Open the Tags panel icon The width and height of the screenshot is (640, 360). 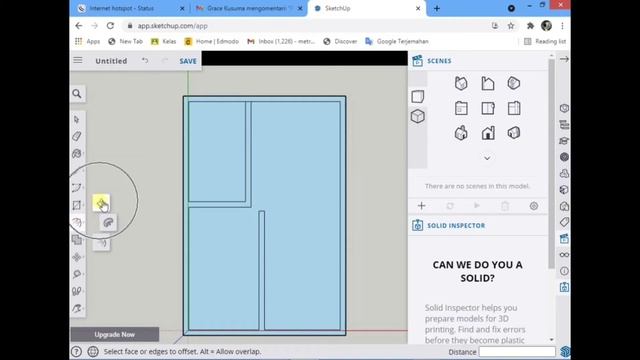coord(564,222)
